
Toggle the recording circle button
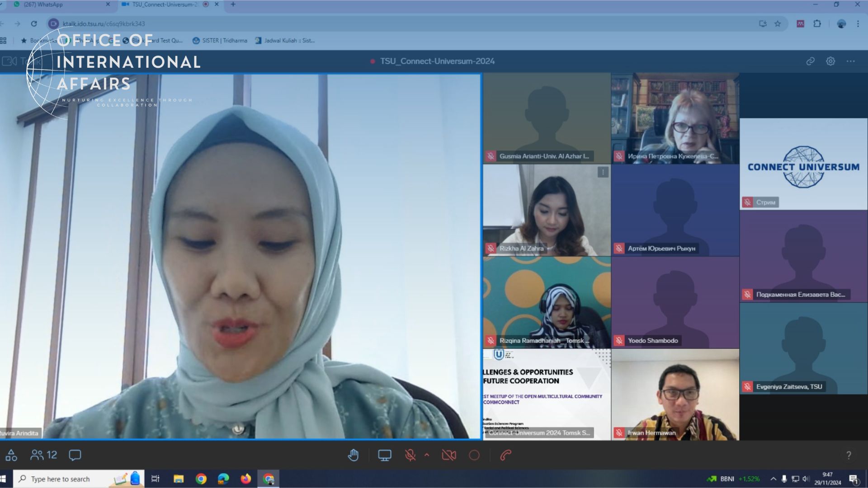tap(474, 455)
